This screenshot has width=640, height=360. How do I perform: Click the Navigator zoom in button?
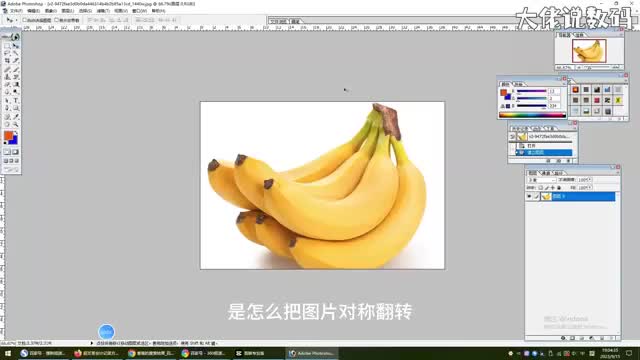[616, 67]
